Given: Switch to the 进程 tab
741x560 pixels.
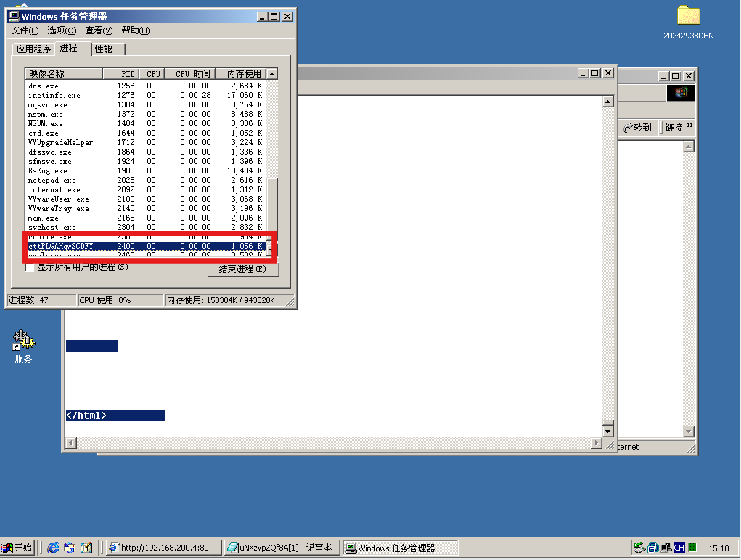Looking at the screenshot, I should pos(73,48).
